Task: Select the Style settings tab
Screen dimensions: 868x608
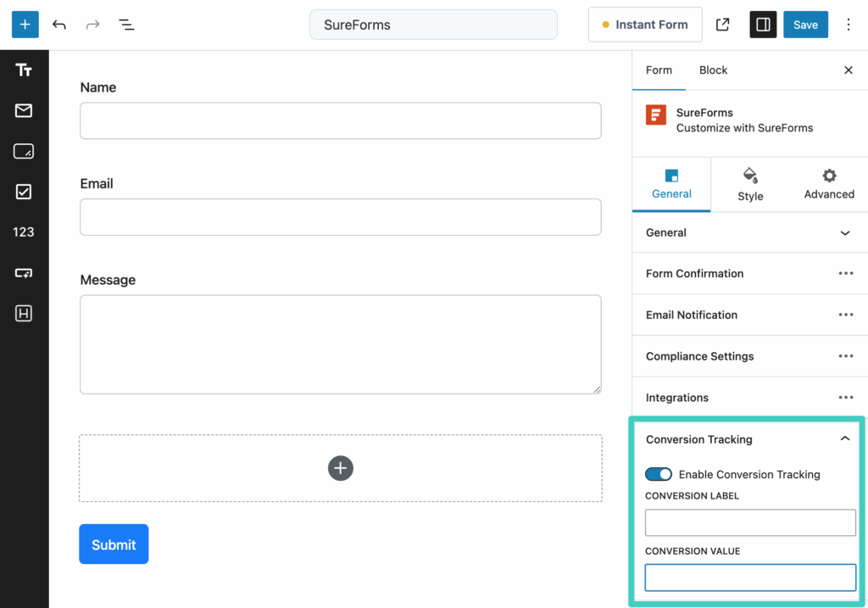Action: point(750,184)
